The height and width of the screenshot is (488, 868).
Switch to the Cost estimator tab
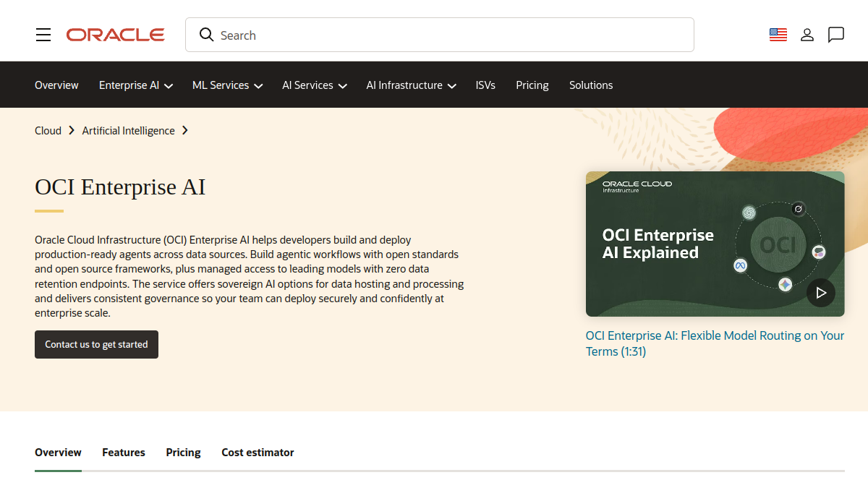pos(258,453)
